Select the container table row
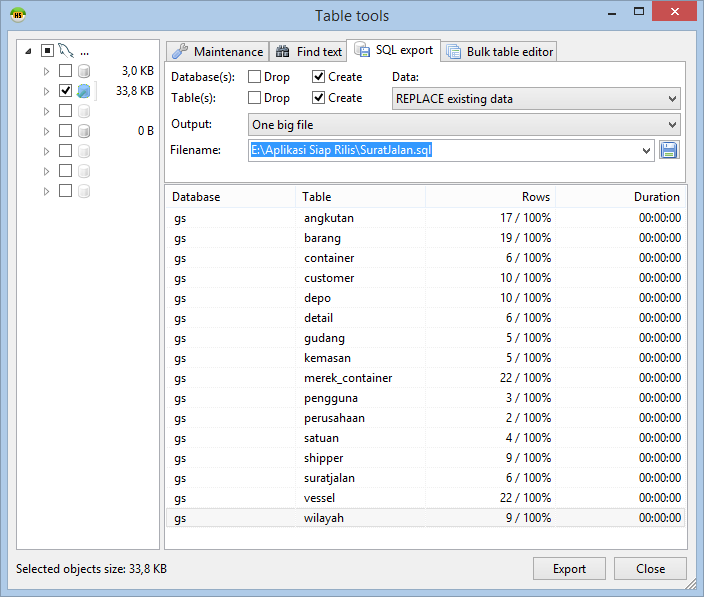 pos(426,258)
